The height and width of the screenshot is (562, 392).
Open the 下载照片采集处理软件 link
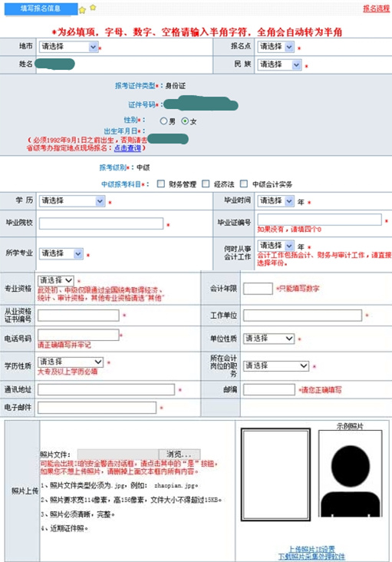pos(311,557)
